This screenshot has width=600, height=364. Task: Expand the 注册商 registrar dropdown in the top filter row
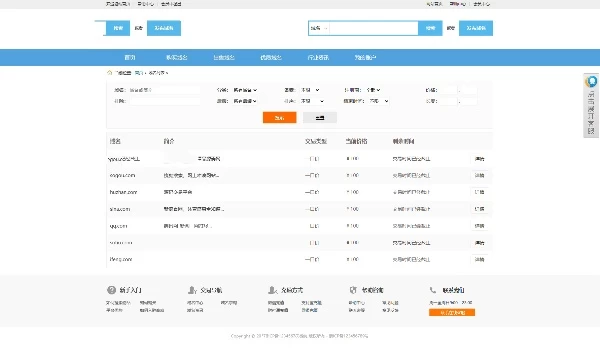(373, 90)
